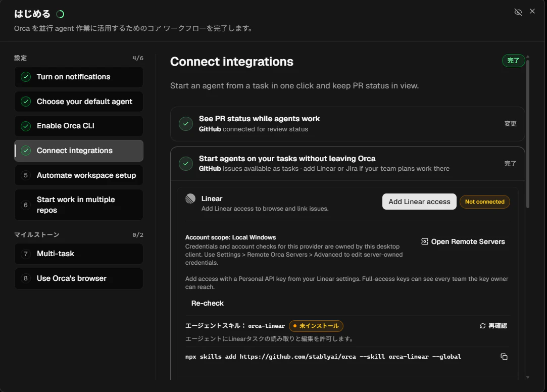Click the 未インストール status badge
This screenshot has height=392, width=547.
316,326
